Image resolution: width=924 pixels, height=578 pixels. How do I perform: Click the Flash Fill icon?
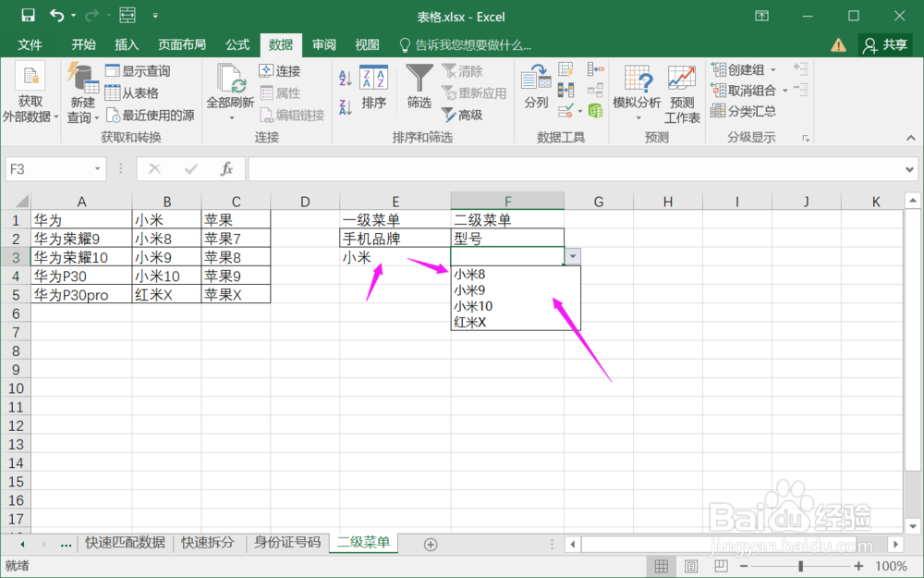[x=565, y=69]
